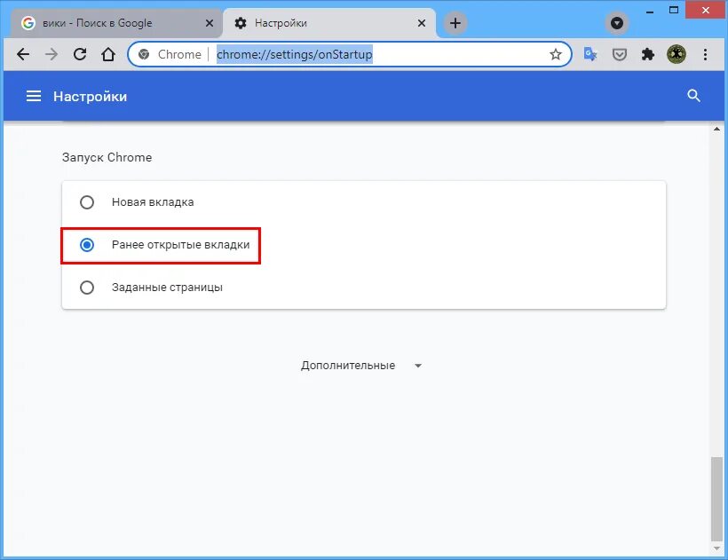The width and height of the screenshot is (728, 560).
Task: Open the tab search dropdown button
Action: (x=616, y=23)
